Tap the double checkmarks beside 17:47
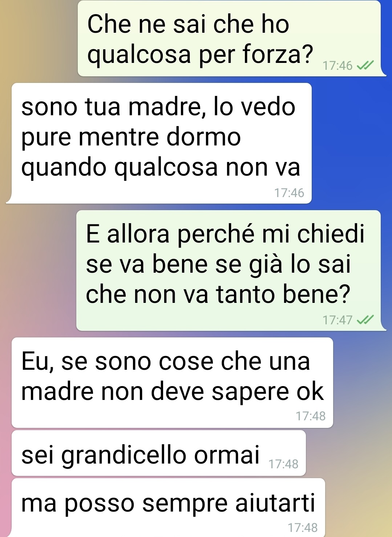Viewport: 392px width, 537px height. click(x=365, y=320)
